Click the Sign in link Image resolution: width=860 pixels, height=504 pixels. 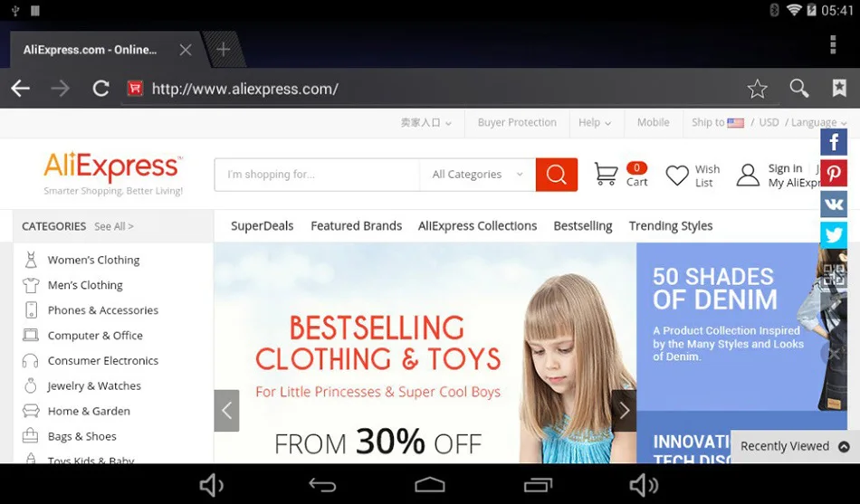pyautogui.click(x=785, y=168)
